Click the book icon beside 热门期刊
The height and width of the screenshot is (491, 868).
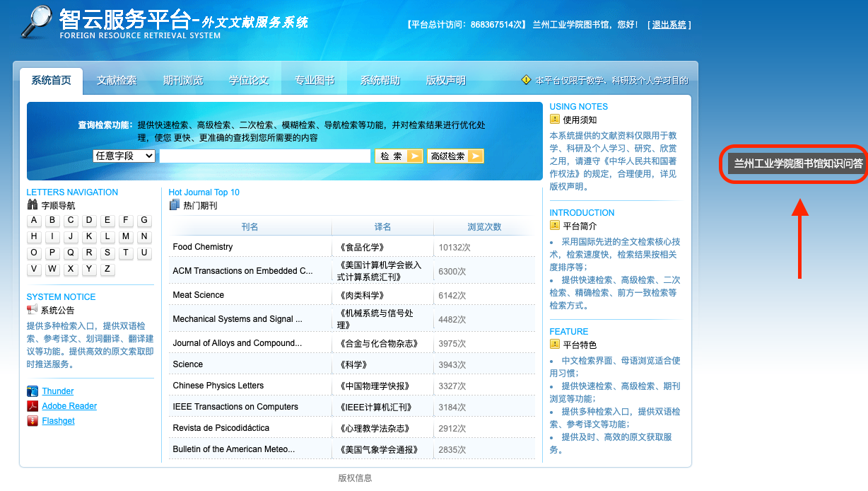coord(175,205)
